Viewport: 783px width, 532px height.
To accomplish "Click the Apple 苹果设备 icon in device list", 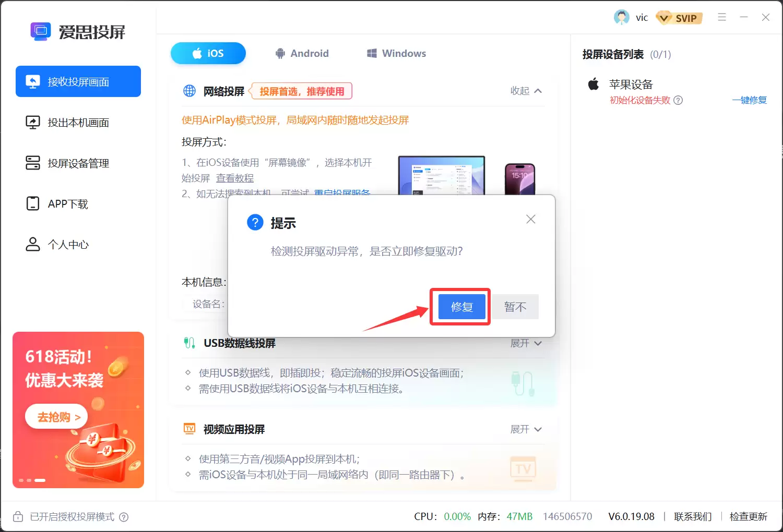I will point(593,83).
